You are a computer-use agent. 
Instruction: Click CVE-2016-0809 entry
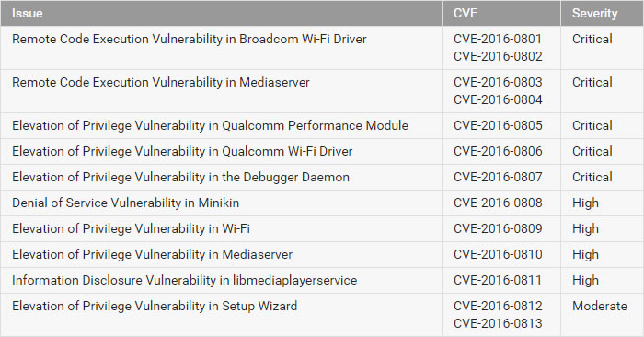coord(498,228)
